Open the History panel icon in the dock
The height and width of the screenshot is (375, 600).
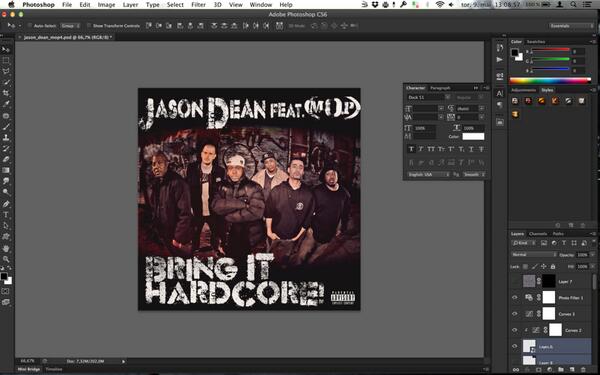500,48
